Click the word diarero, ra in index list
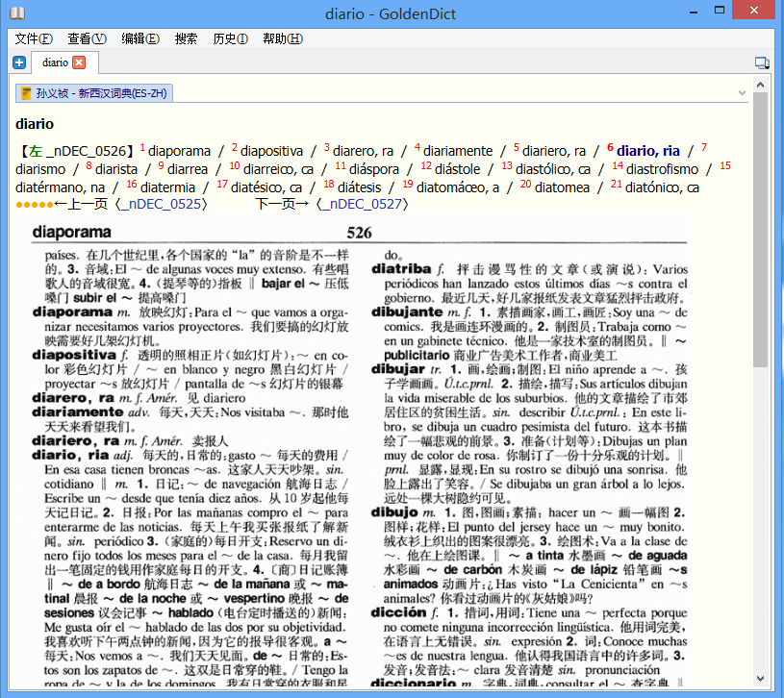This screenshot has width=784, height=698. (x=363, y=151)
